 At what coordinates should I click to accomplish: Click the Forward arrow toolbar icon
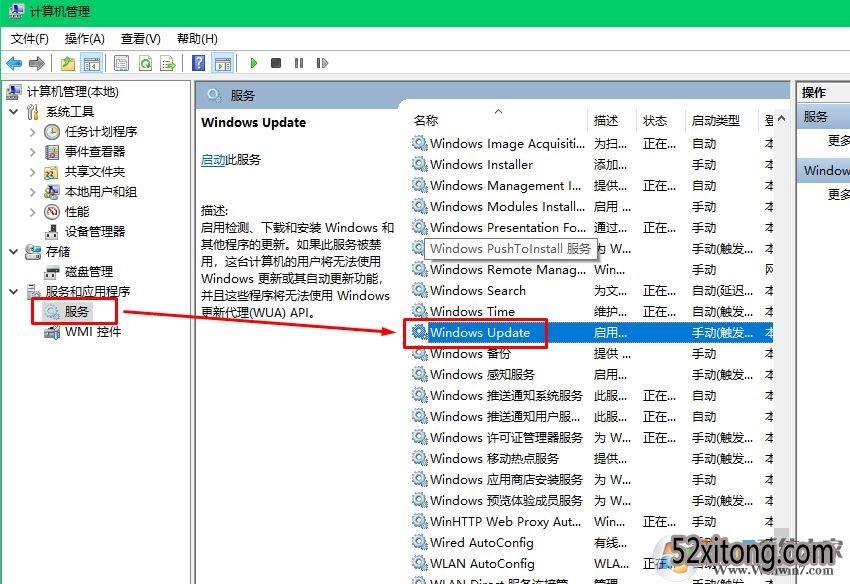[37, 63]
